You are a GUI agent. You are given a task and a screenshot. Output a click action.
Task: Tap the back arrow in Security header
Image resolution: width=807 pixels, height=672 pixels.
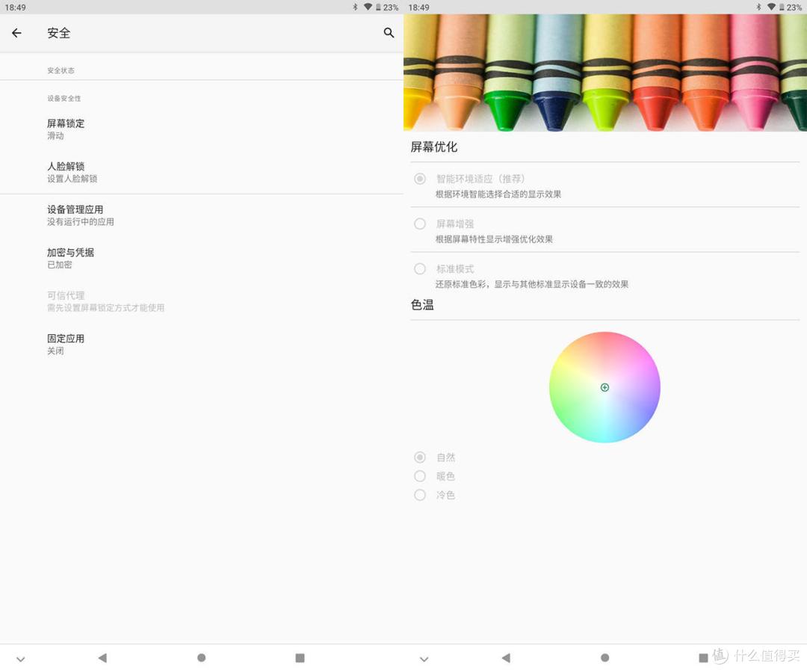click(x=16, y=33)
